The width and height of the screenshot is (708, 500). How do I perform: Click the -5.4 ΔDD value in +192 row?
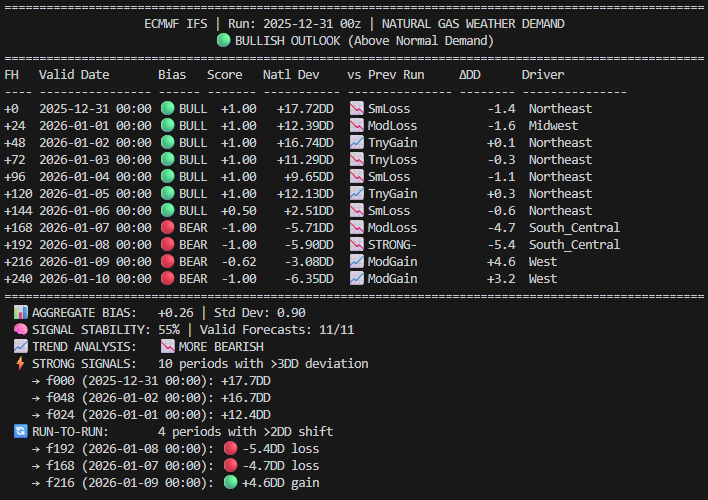501,244
